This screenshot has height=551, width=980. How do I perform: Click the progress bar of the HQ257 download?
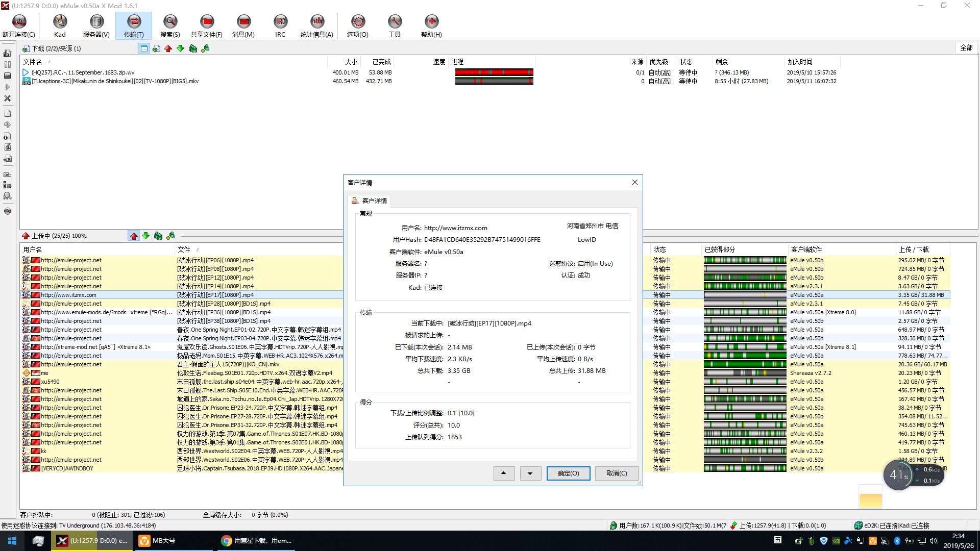tap(494, 72)
